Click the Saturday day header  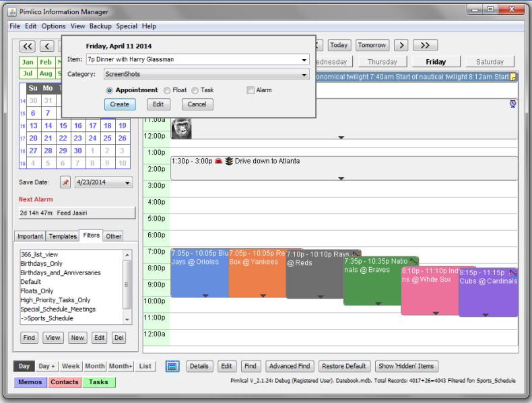tap(490, 62)
